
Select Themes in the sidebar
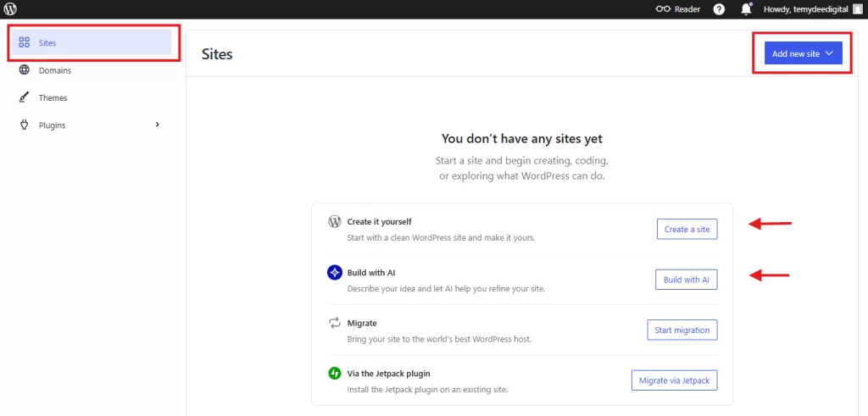92,97
